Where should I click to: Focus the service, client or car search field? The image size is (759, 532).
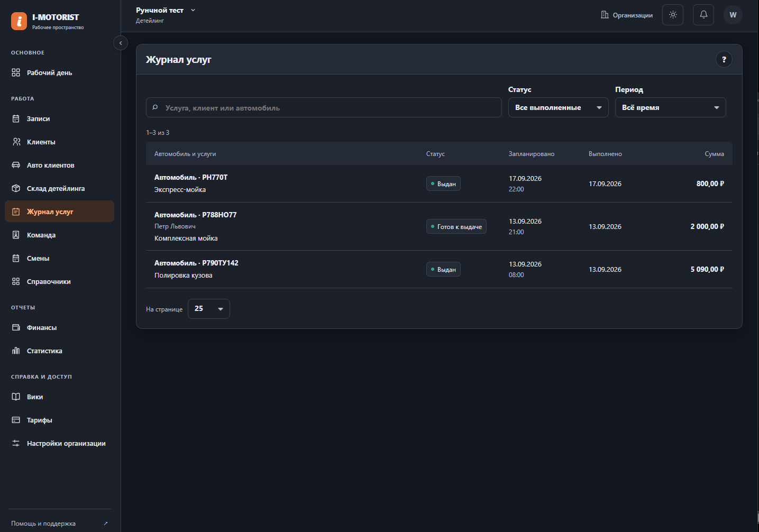pyautogui.click(x=324, y=107)
